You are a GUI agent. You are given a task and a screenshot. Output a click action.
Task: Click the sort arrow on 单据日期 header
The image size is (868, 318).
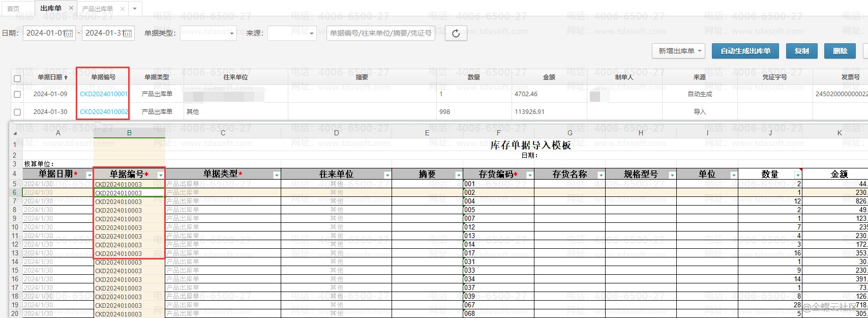[x=66, y=77]
